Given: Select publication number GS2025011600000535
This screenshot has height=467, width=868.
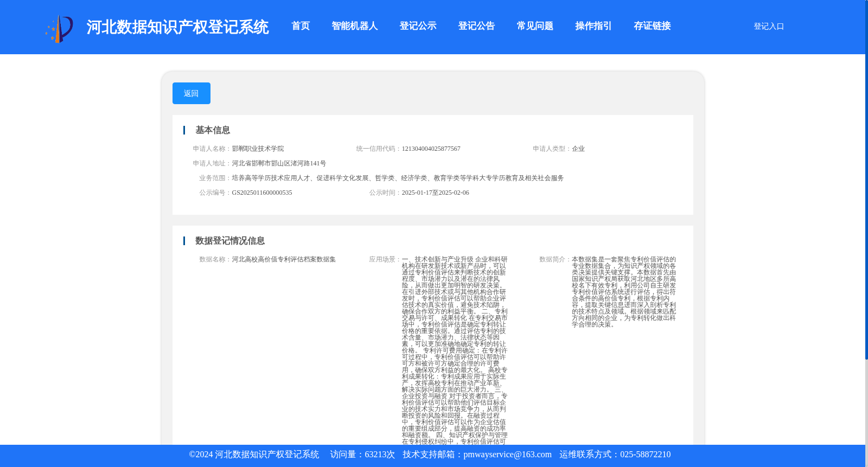Looking at the screenshot, I should point(262,193).
